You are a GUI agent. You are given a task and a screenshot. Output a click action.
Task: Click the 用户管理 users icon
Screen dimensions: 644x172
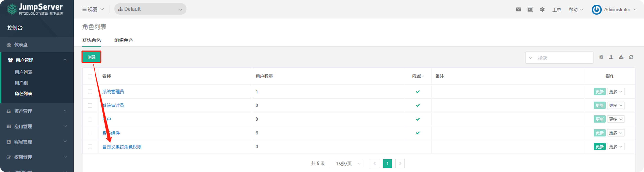pyautogui.click(x=10, y=60)
